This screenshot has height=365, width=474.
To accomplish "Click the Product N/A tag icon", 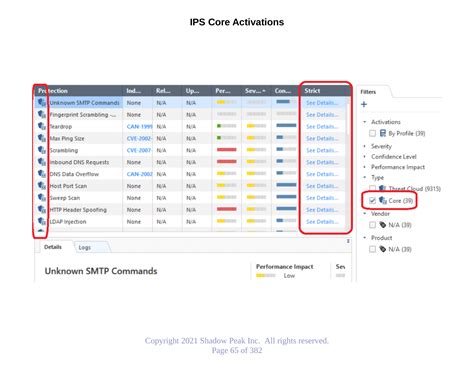I will pos(383,249).
